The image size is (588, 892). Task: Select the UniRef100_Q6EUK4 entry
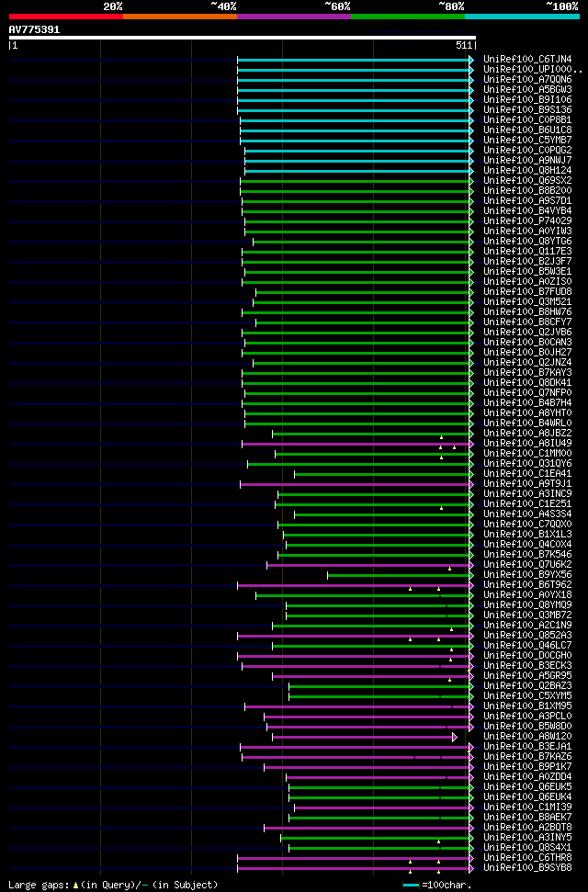[527, 798]
